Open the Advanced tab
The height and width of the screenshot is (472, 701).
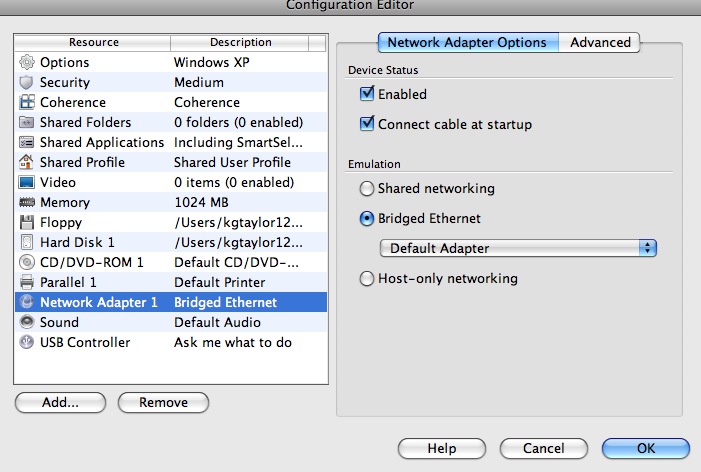600,42
